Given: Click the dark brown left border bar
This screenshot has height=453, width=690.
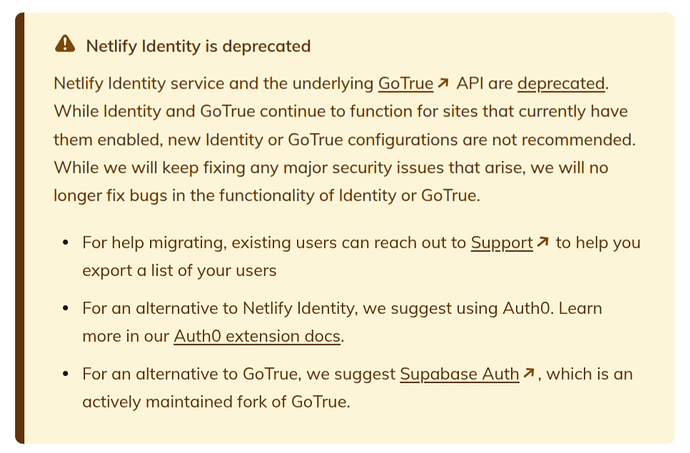Looking at the screenshot, I should (x=20, y=228).
